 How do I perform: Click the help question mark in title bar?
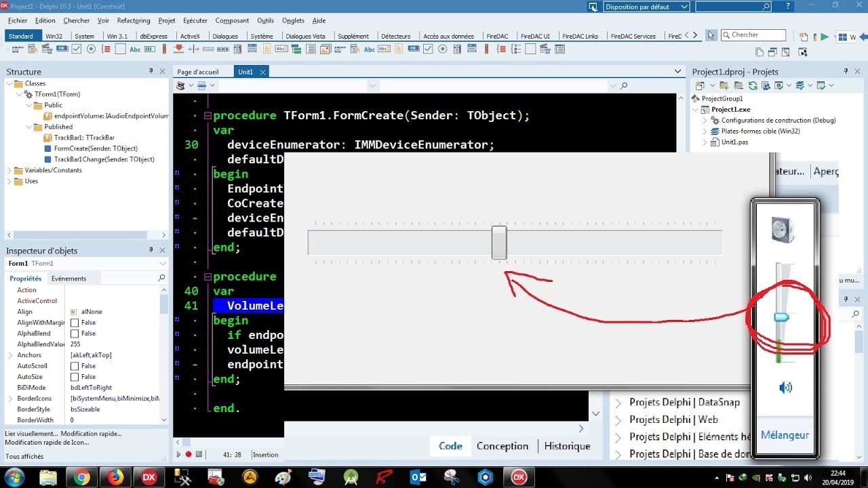click(x=787, y=5)
